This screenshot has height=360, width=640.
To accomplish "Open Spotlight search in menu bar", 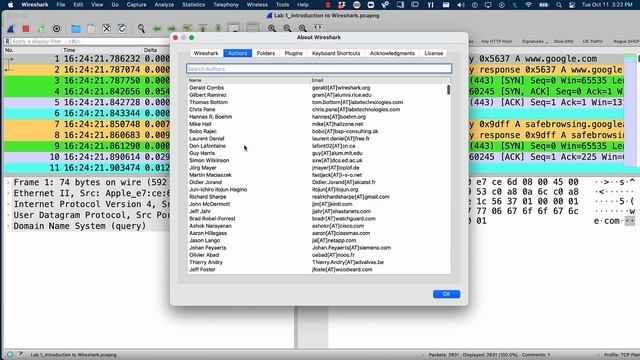I will 559,5.
